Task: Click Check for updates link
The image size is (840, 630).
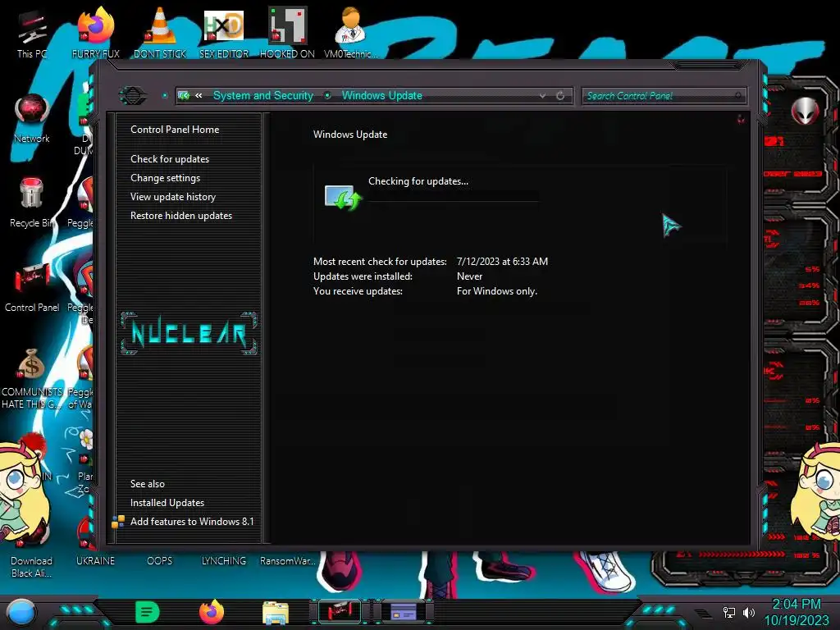Action: pos(170,159)
